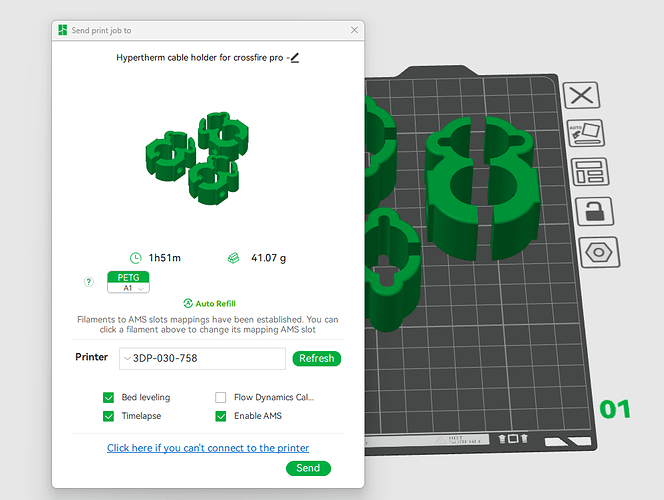Screen dimensions: 664x500
Task: Click the filament mapping help question icon
Action: (89, 282)
